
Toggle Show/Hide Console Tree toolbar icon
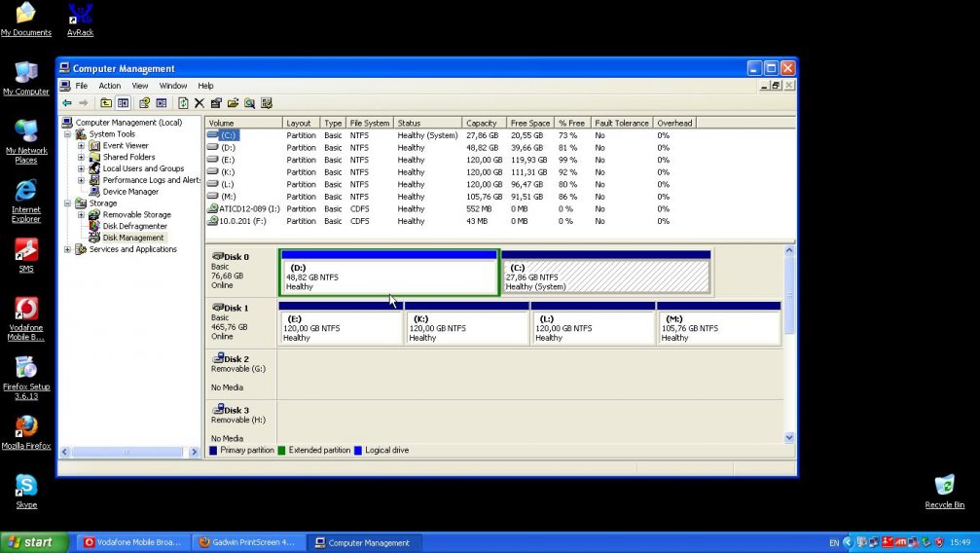124,103
